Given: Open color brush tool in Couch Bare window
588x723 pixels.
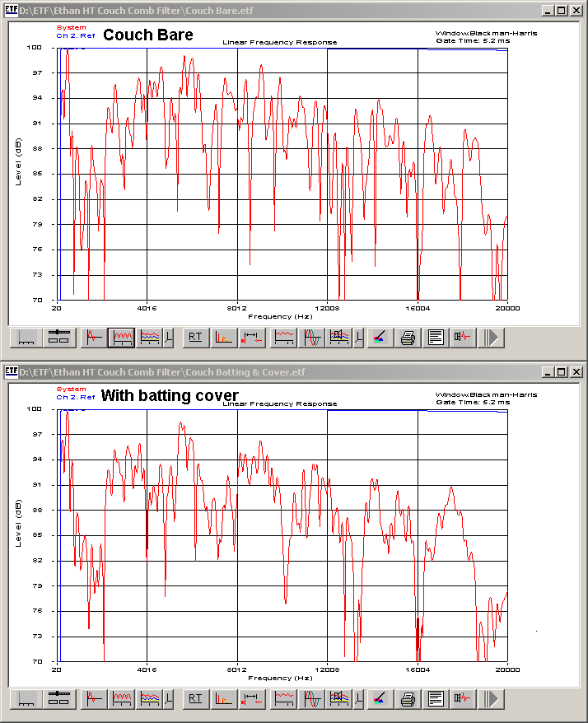Looking at the screenshot, I should click(x=380, y=338).
